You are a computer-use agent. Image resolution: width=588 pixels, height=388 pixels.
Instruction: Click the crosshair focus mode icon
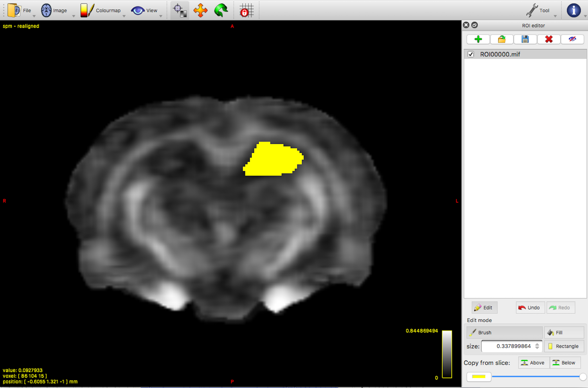180,10
